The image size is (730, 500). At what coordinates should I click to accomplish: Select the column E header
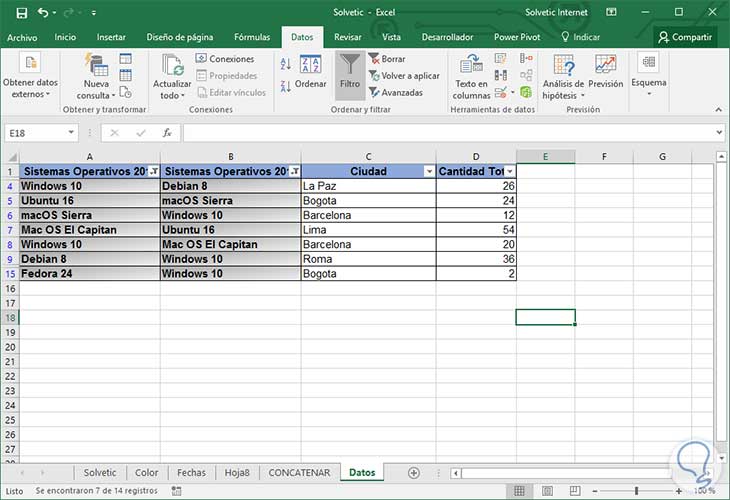click(545, 156)
